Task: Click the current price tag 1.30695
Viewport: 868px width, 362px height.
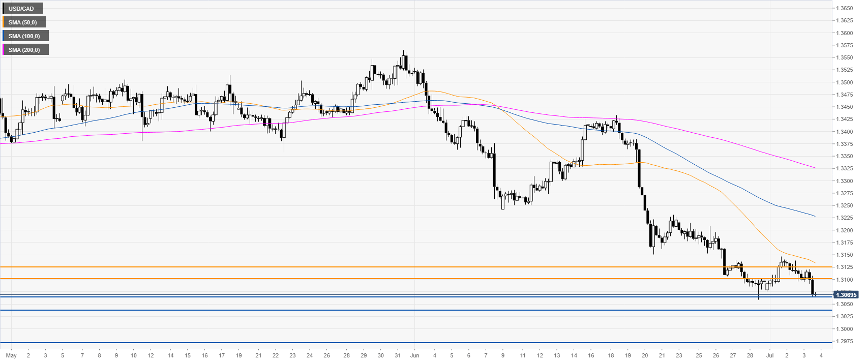Action: [846, 295]
